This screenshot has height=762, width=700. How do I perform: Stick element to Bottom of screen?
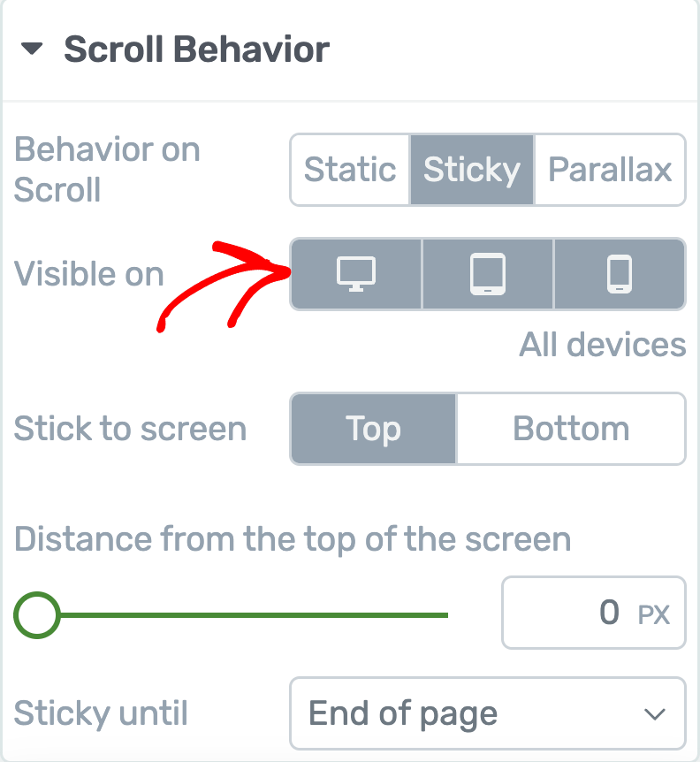tap(571, 430)
